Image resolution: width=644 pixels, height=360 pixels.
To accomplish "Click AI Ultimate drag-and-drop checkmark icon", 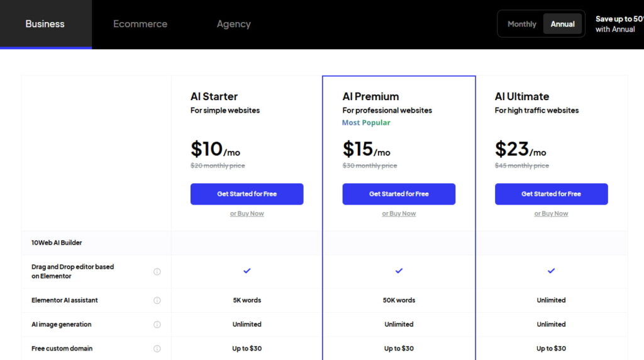I will pos(551,271).
